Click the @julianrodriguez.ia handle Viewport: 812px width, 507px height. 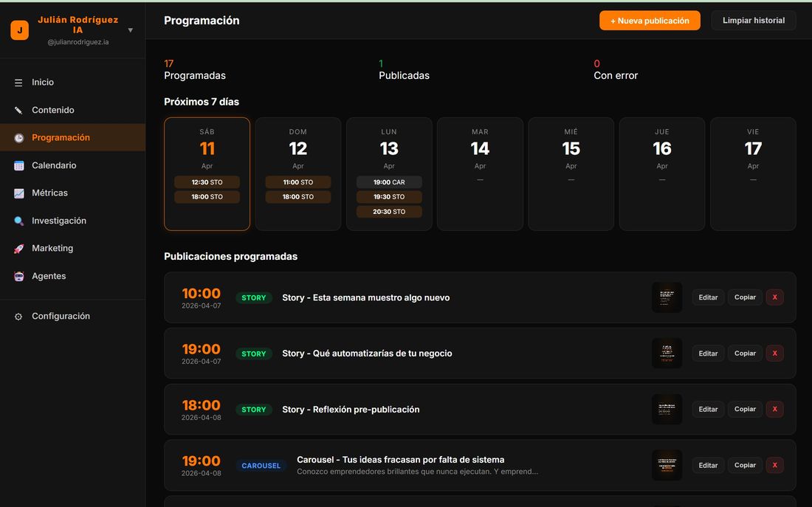[x=78, y=42]
